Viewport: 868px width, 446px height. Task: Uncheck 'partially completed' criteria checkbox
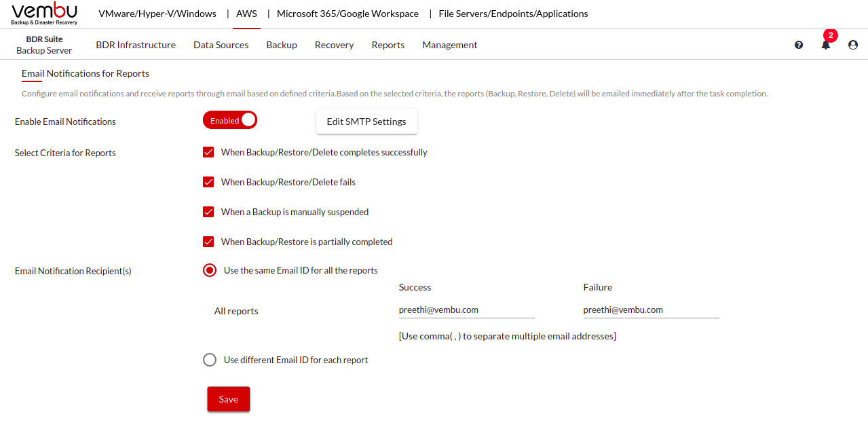tap(208, 242)
